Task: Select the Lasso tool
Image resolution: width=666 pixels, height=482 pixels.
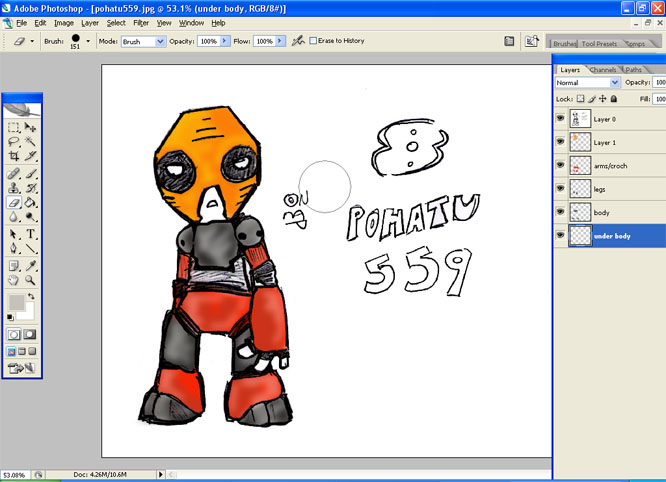Action: pos(14,142)
